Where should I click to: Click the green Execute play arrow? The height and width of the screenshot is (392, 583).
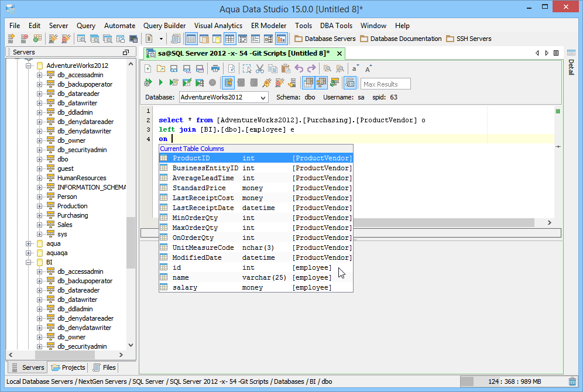point(160,82)
